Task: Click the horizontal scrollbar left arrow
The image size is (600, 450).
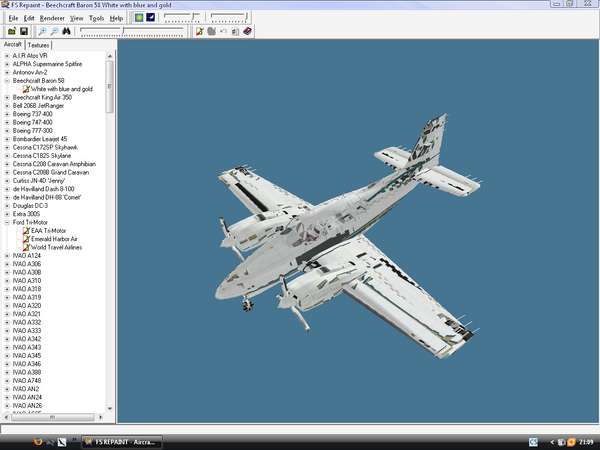Action: [6, 417]
